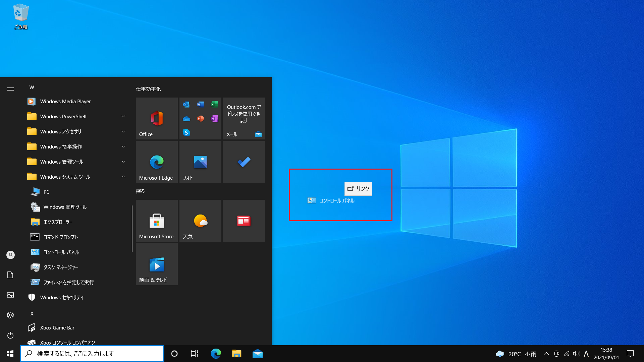Viewport: 644px width, 362px height.
Task: Open the 天気 weather tile
Action: pyautogui.click(x=200, y=221)
